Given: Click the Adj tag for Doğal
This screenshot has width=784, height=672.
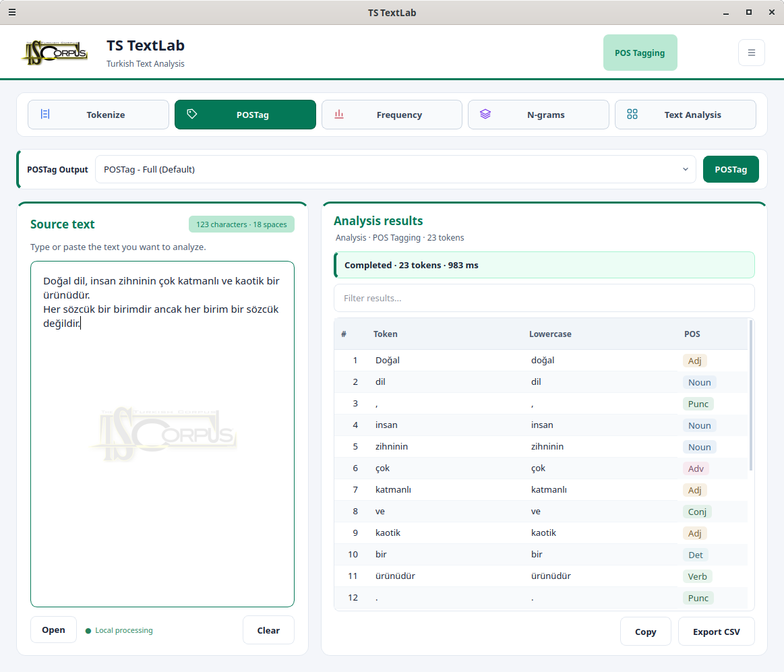Looking at the screenshot, I should pyautogui.click(x=694, y=361).
